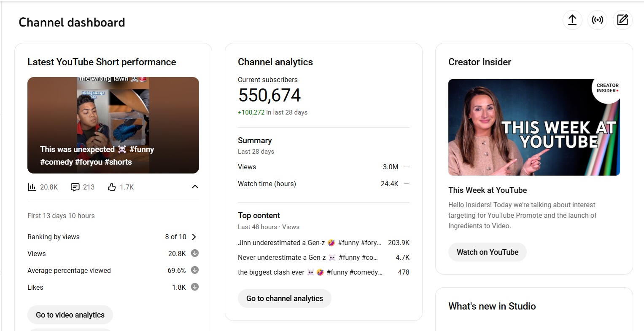644x331 pixels.
Task: Open 'Never underestimate a Gen-z' top content
Action: point(307,257)
